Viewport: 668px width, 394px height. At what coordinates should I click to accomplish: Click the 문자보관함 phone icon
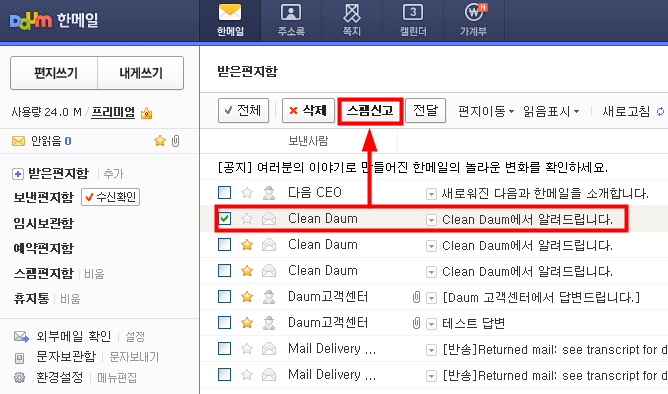[19, 358]
